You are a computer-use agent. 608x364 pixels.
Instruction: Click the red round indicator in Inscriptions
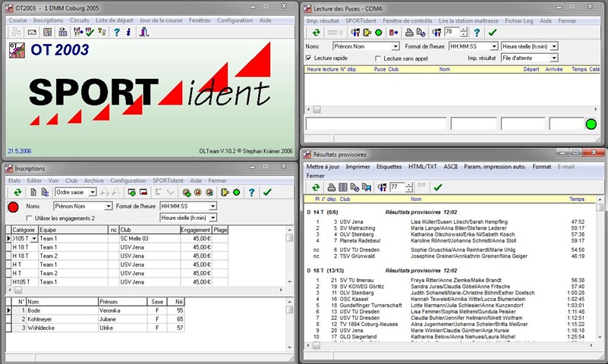pyautogui.click(x=13, y=207)
